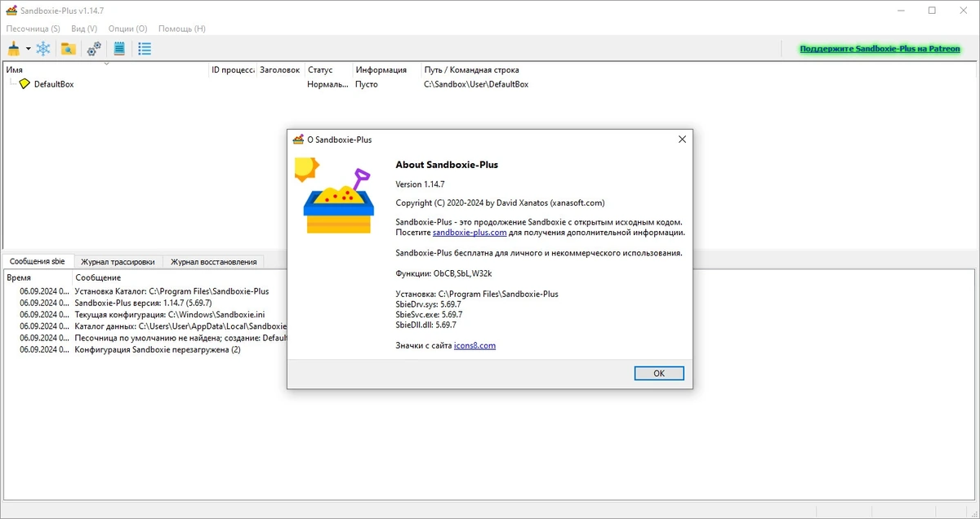Click the blue notepad toolbar icon
Image resolution: width=980 pixels, height=519 pixels.
point(119,49)
